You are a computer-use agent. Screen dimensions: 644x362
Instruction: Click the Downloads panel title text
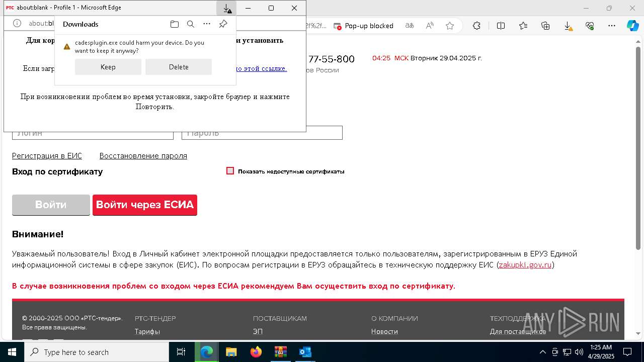click(80, 24)
